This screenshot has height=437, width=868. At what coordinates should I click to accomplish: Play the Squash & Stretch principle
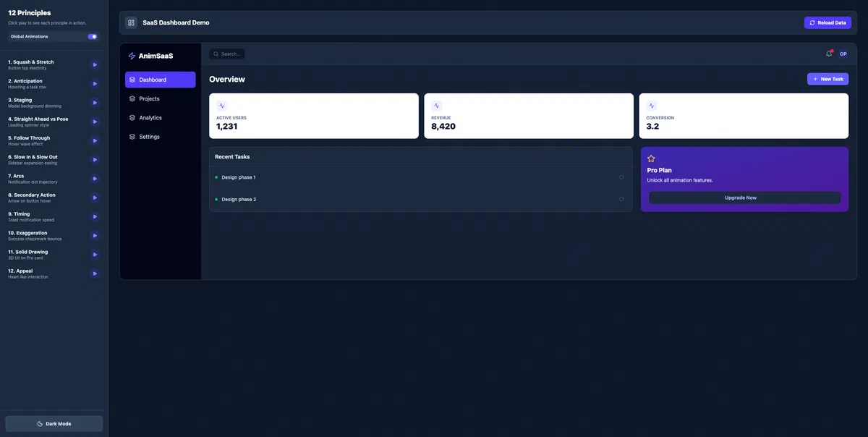pos(95,64)
